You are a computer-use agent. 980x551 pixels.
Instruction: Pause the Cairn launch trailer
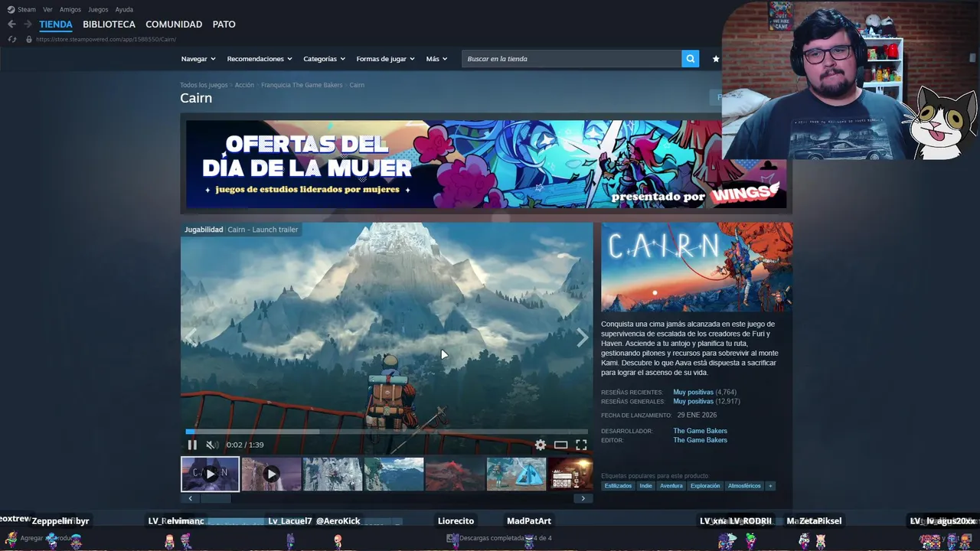coord(192,445)
